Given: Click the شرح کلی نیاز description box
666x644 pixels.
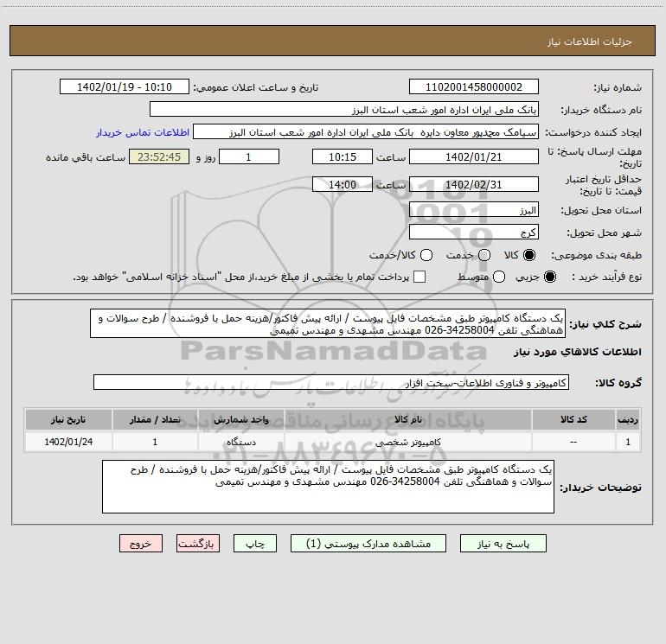Looking at the screenshot, I should [328, 323].
